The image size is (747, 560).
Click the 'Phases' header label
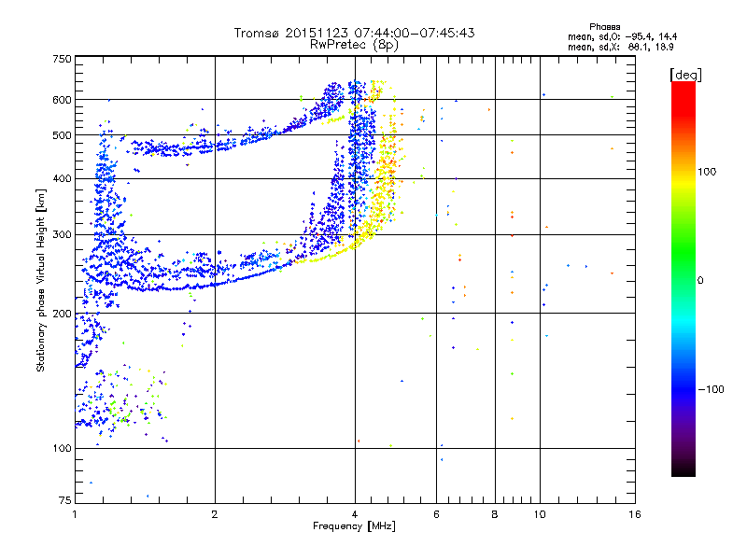tap(604, 27)
